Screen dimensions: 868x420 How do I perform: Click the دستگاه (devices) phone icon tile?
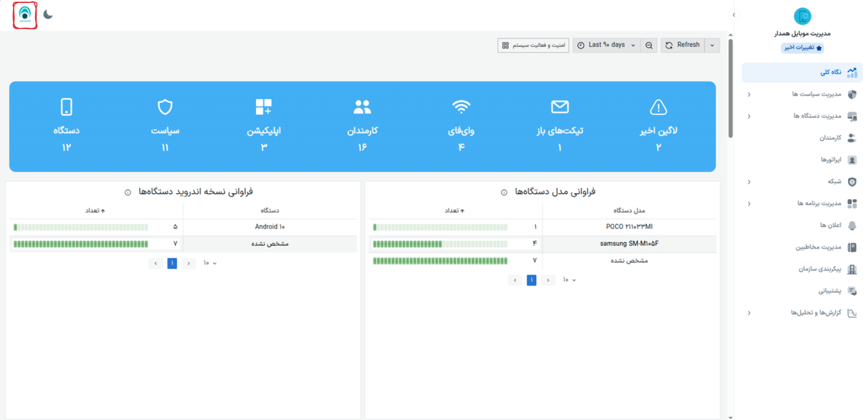[x=66, y=107]
